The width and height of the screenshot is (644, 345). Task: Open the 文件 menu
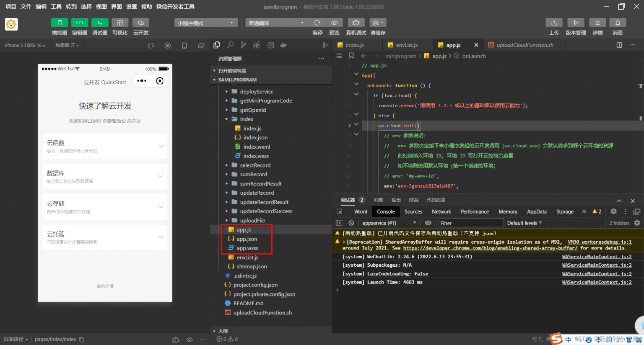pos(26,7)
